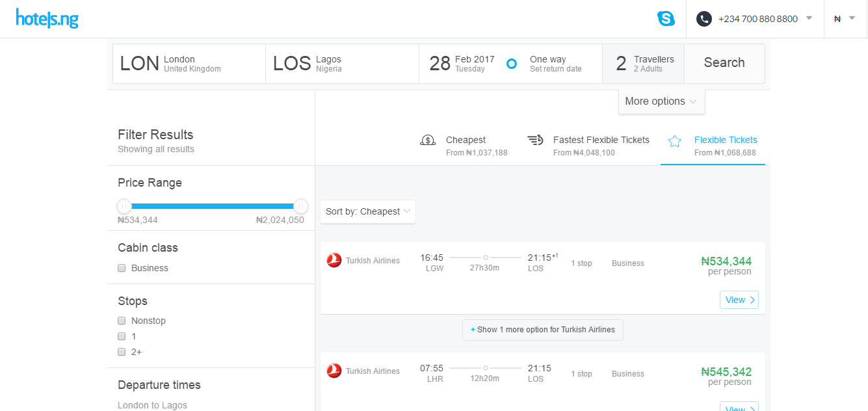Click the Fastest Flexible Tickets speed icon
The image size is (868, 411).
[534, 140]
